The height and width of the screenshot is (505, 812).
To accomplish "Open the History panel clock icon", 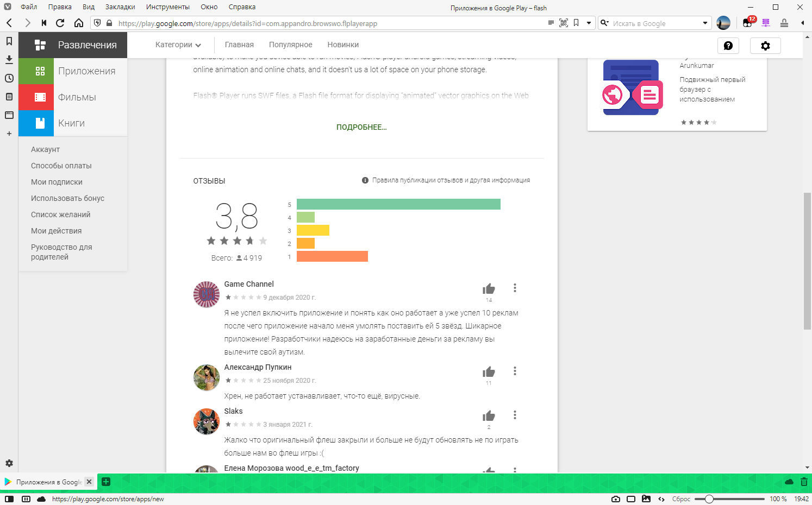I will (x=9, y=78).
